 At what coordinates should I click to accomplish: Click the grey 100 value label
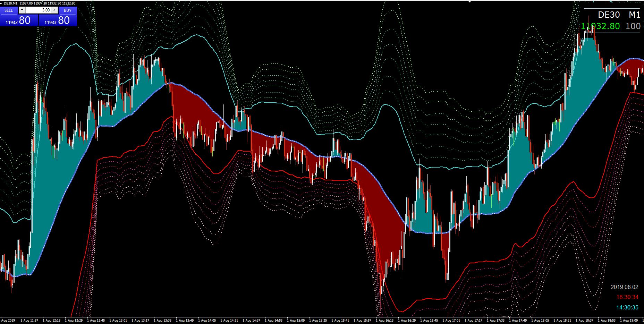(633, 26)
